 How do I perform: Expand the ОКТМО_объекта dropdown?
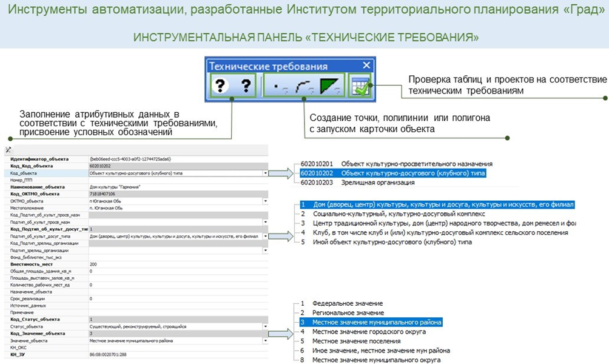(x=265, y=201)
